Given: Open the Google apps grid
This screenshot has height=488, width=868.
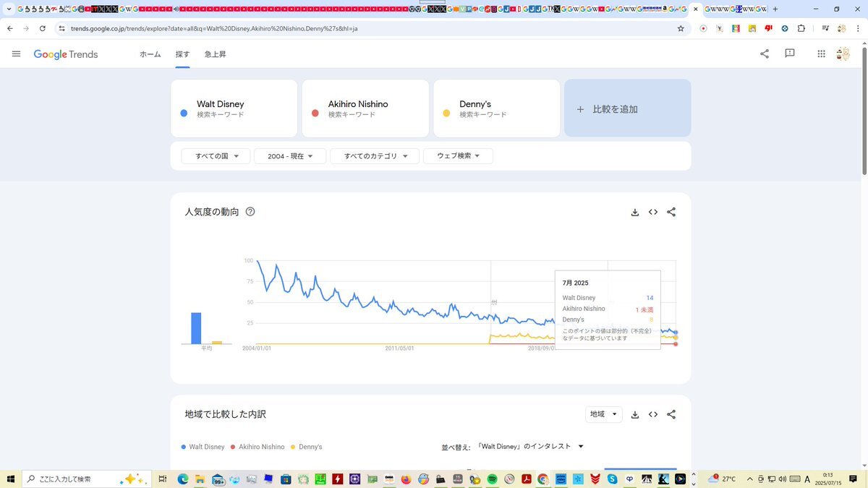Looking at the screenshot, I should click(821, 53).
